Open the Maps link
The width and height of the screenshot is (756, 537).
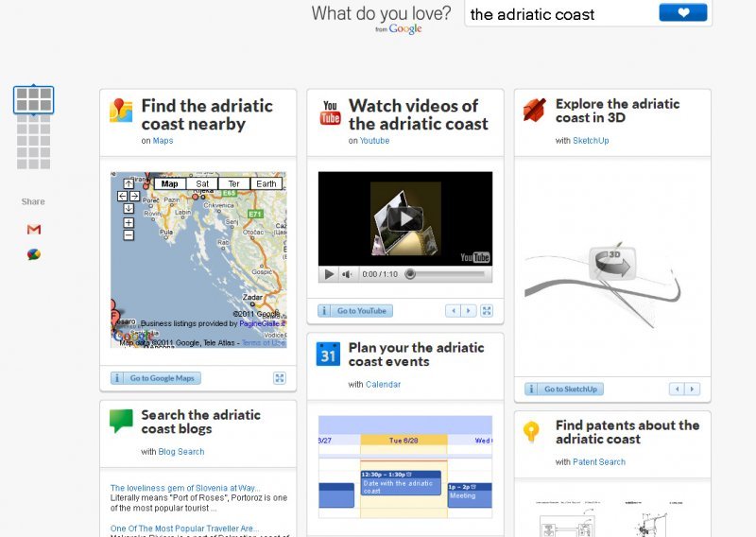tap(163, 141)
